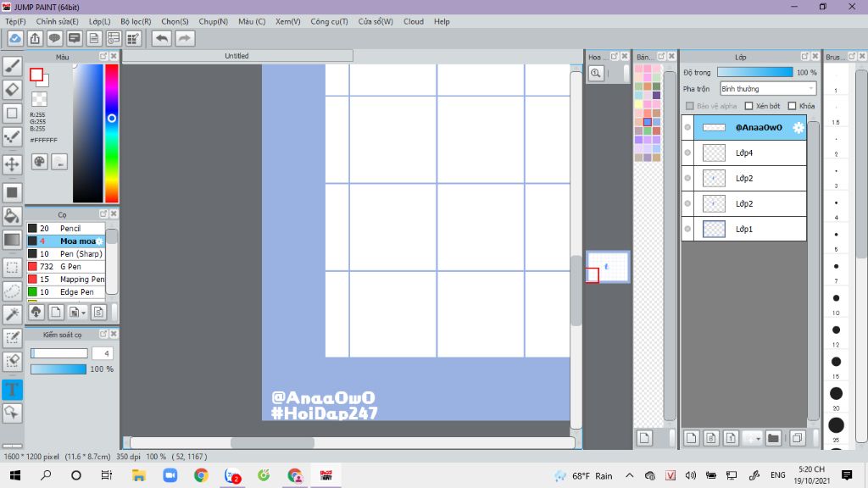Click the Undo arrow in toolbar

click(162, 38)
